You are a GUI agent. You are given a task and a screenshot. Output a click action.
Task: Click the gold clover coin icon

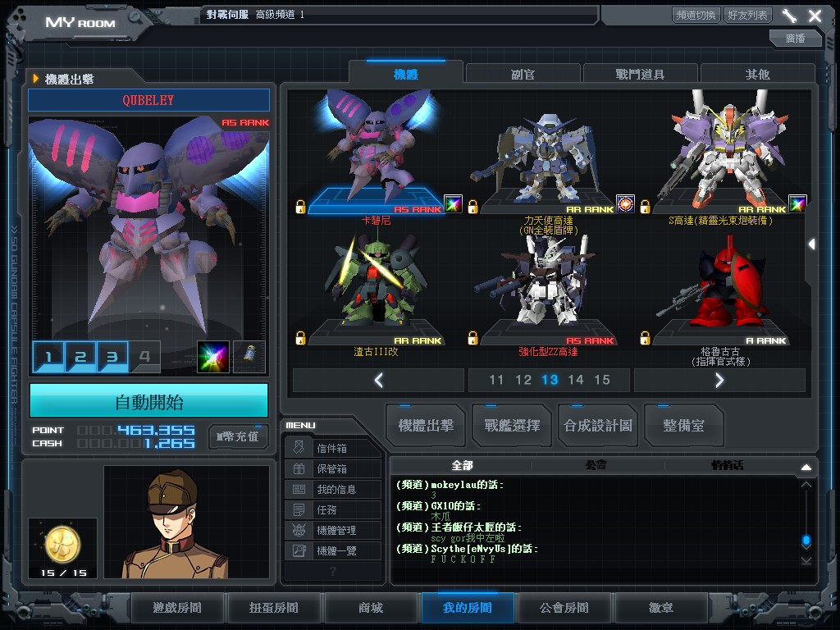[62, 546]
